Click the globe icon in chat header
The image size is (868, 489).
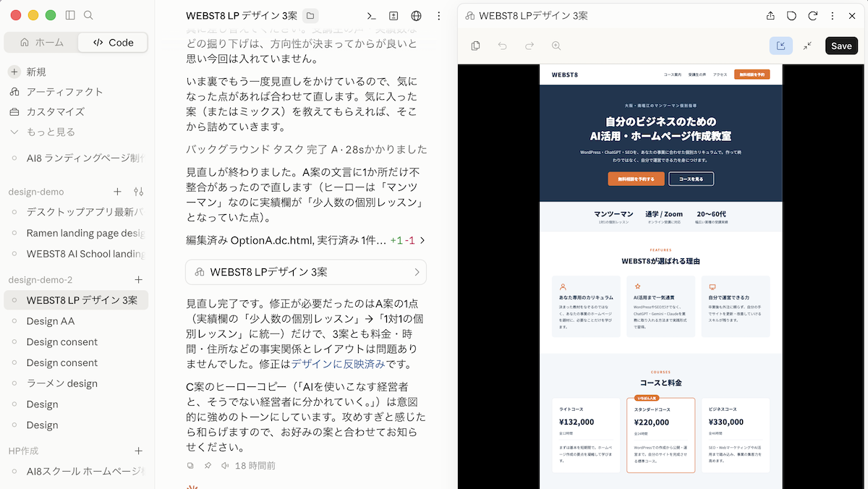click(416, 15)
